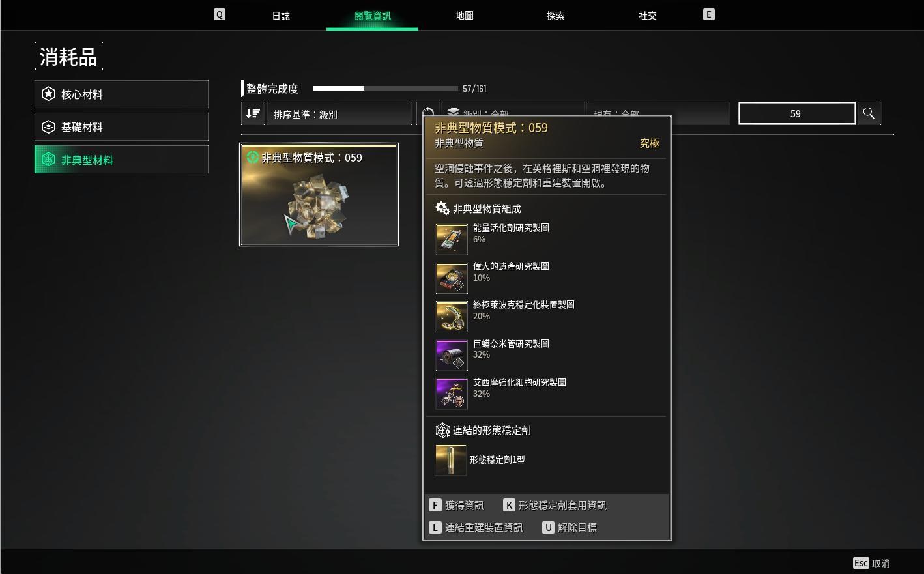Open the 基礎材料 category

coord(121,126)
